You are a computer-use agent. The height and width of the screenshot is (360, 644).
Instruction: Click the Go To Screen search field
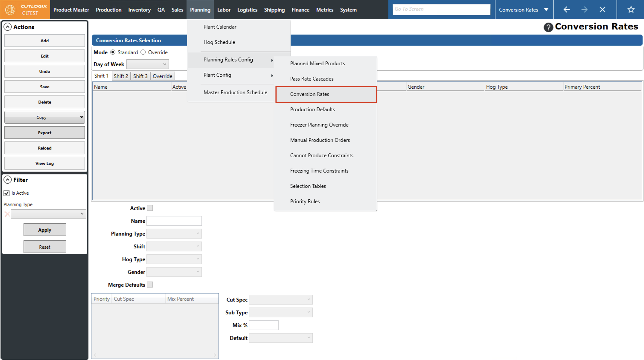[441, 9]
